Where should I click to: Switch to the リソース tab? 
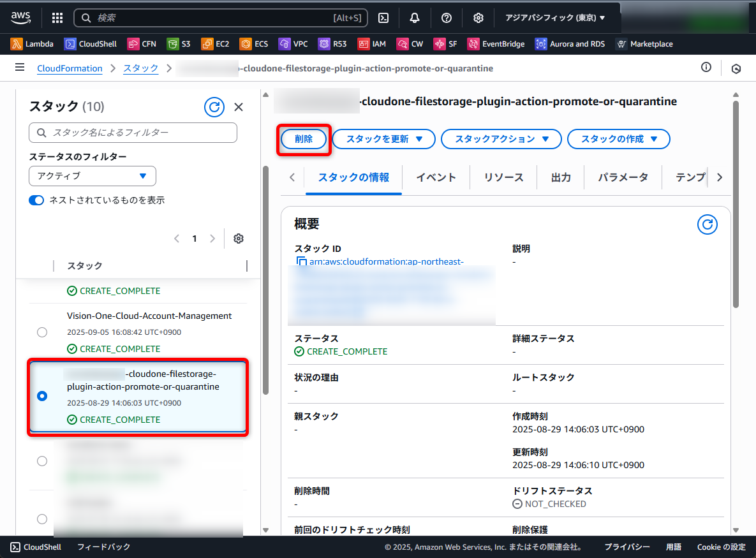coord(503,177)
